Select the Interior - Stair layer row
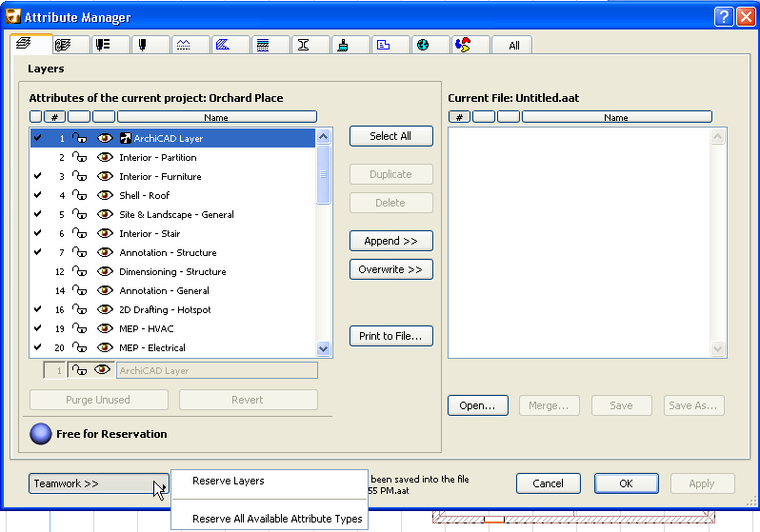This screenshot has height=532, width=760. coord(172,233)
